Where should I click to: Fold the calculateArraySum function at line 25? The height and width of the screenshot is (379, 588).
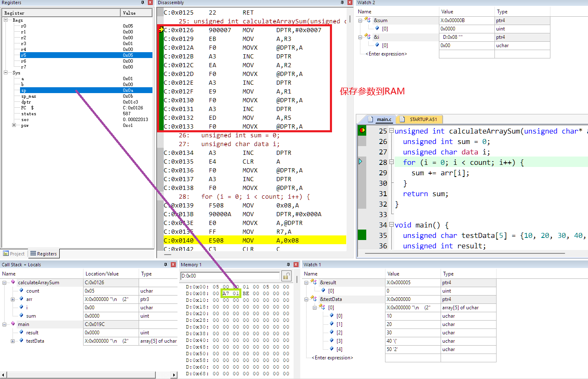(391, 131)
